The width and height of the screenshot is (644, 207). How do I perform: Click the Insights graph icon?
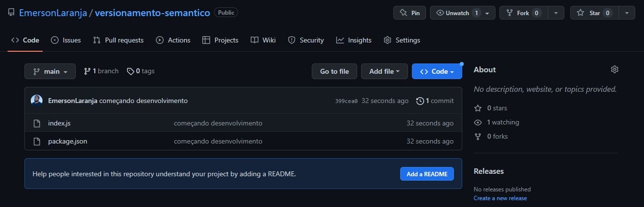click(340, 40)
